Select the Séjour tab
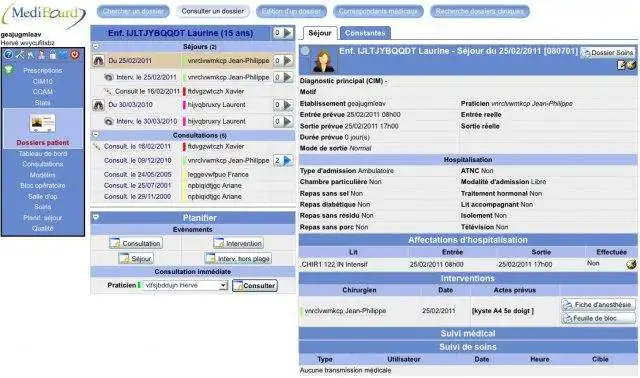The width and height of the screenshot is (640, 378). click(320, 33)
